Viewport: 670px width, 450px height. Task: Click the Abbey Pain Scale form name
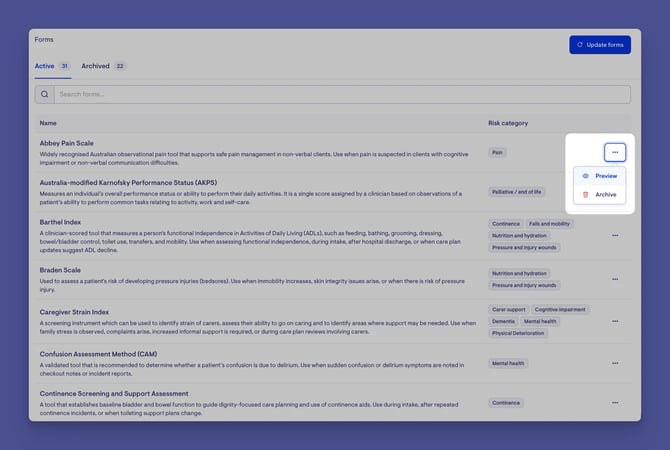(66, 143)
